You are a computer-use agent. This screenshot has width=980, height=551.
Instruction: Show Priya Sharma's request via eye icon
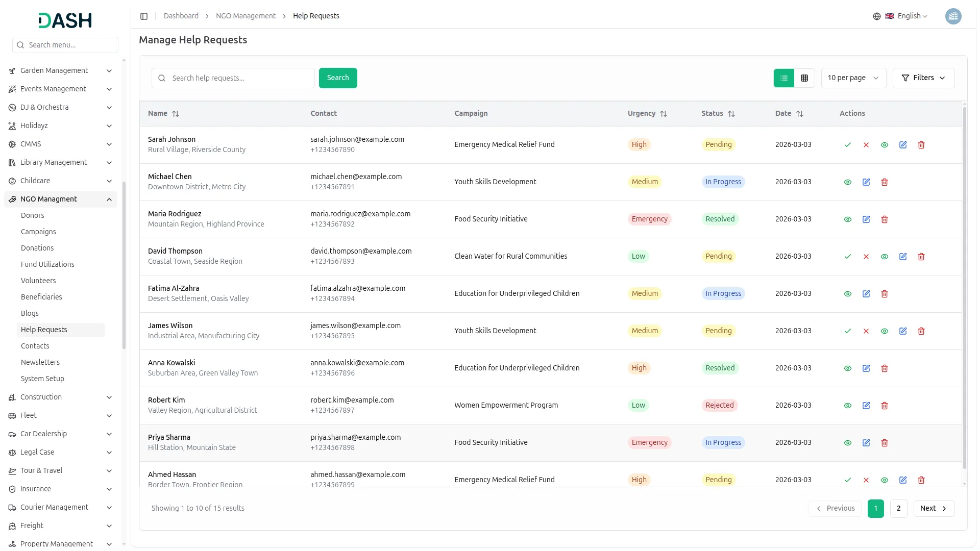point(847,443)
